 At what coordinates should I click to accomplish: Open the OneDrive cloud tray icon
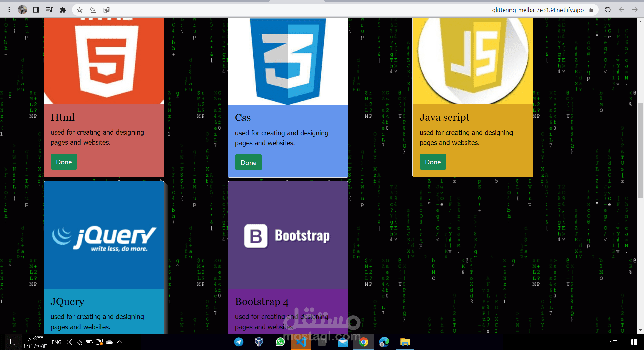coord(109,342)
